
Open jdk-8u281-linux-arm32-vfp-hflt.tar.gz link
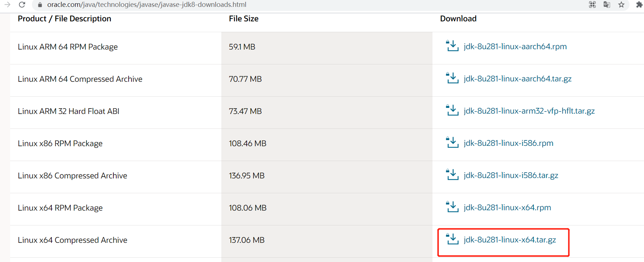529,111
